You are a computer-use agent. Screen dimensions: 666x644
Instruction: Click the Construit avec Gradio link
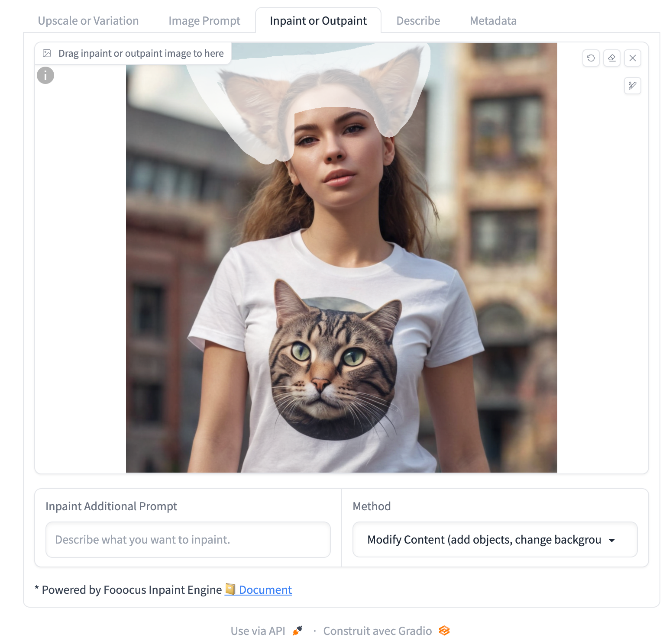coord(377,631)
